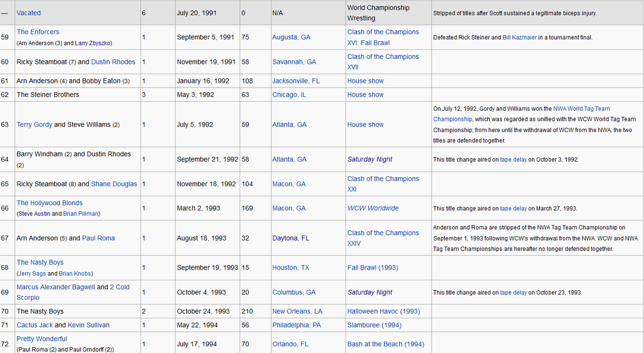Follow the Steve Austin link

(34, 214)
